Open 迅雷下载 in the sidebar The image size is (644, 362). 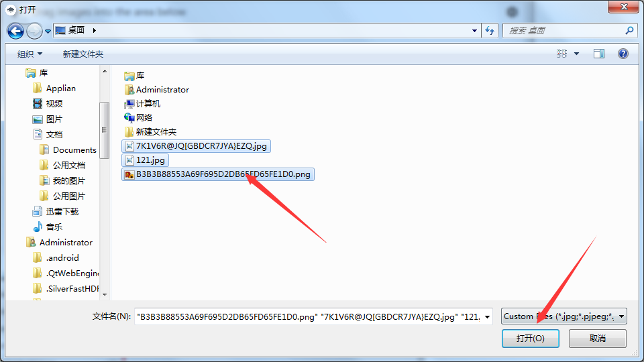tap(56, 211)
